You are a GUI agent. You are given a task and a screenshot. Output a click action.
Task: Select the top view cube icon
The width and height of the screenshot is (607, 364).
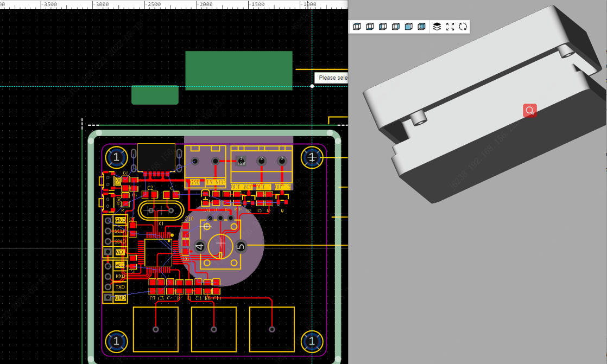click(x=357, y=27)
